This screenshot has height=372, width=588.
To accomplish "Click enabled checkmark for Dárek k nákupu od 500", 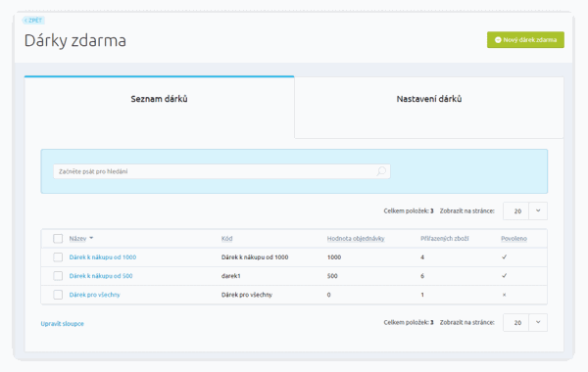I will click(504, 276).
